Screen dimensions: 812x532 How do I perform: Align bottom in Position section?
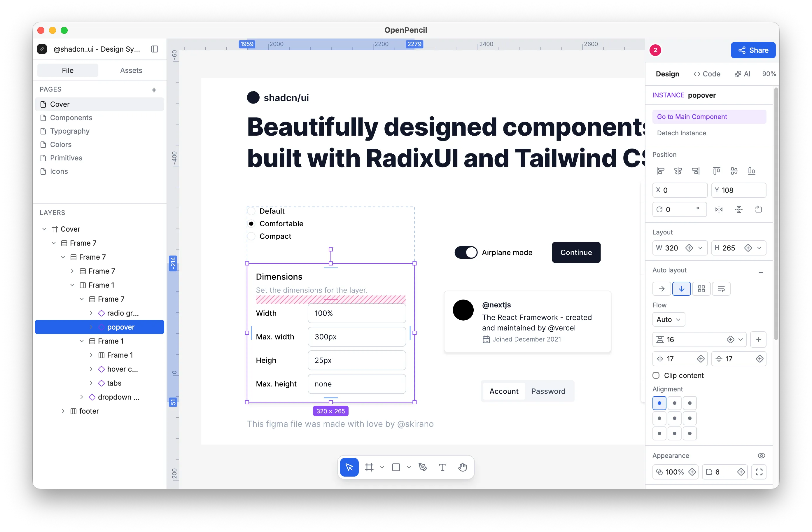(x=752, y=171)
